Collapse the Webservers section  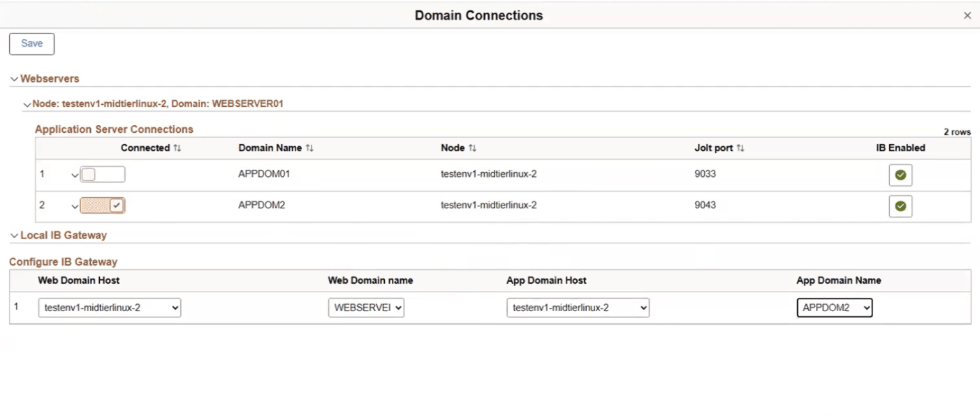[x=14, y=78]
